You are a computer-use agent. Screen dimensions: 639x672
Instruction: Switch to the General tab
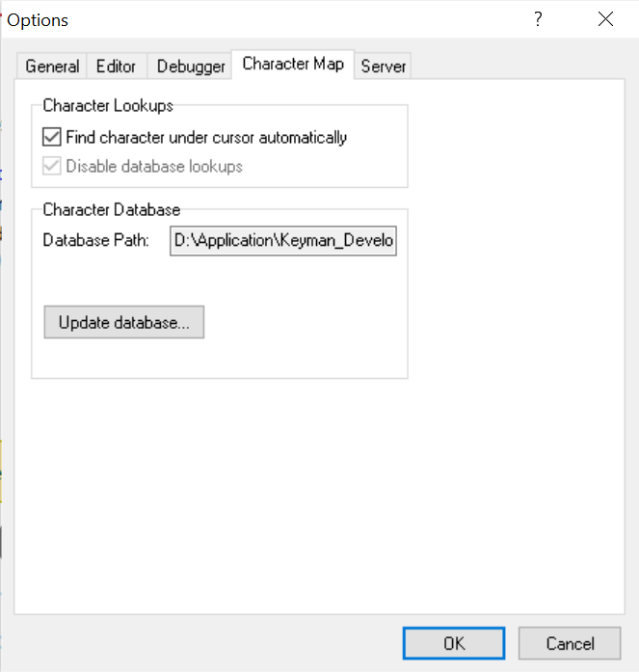pos(52,66)
